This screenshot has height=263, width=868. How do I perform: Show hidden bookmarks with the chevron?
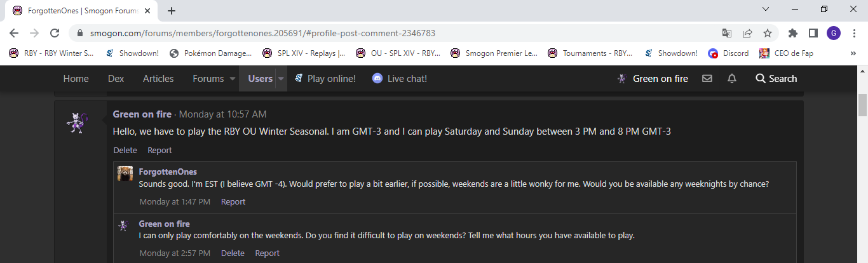tap(853, 53)
